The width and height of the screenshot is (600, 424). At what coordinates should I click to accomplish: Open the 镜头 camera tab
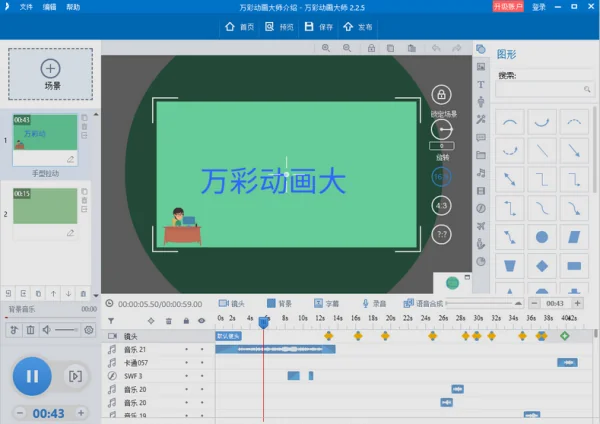tap(232, 303)
